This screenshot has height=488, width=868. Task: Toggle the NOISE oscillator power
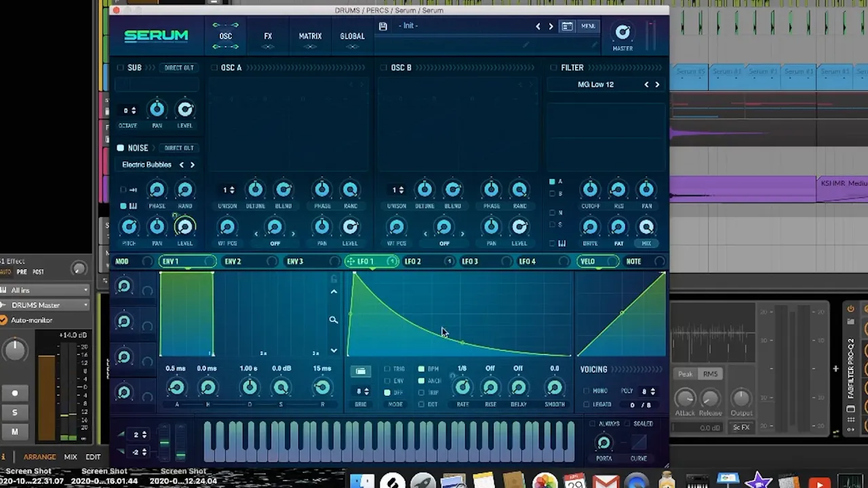pyautogui.click(x=120, y=148)
